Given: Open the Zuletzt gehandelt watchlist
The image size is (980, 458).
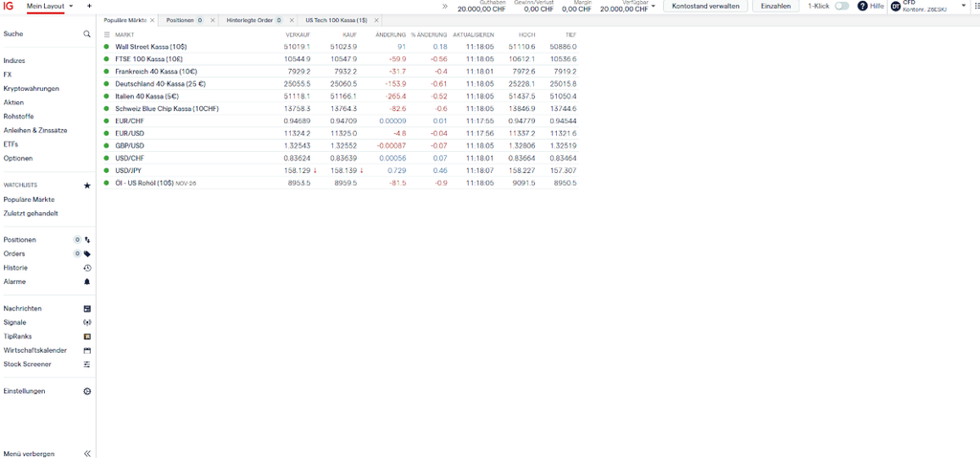Looking at the screenshot, I should [31, 213].
